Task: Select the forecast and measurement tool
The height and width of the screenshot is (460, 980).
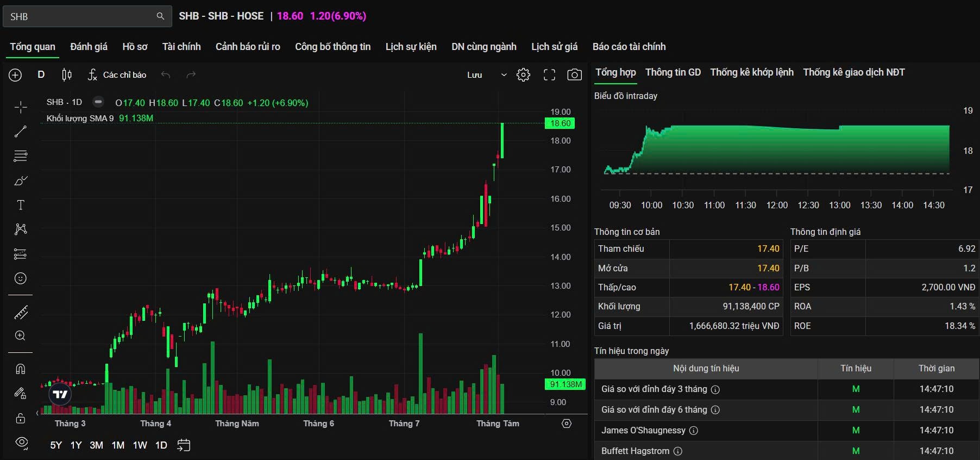Action: tap(21, 254)
